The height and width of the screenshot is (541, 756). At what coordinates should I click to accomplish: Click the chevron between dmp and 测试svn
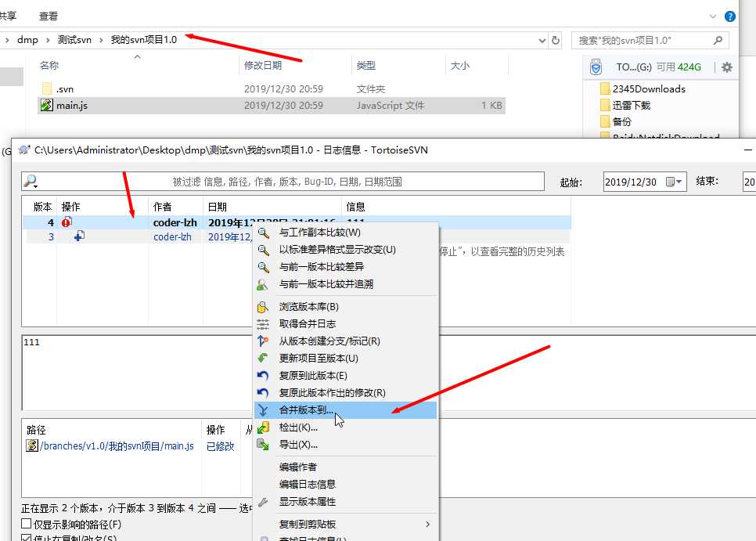coord(48,40)
